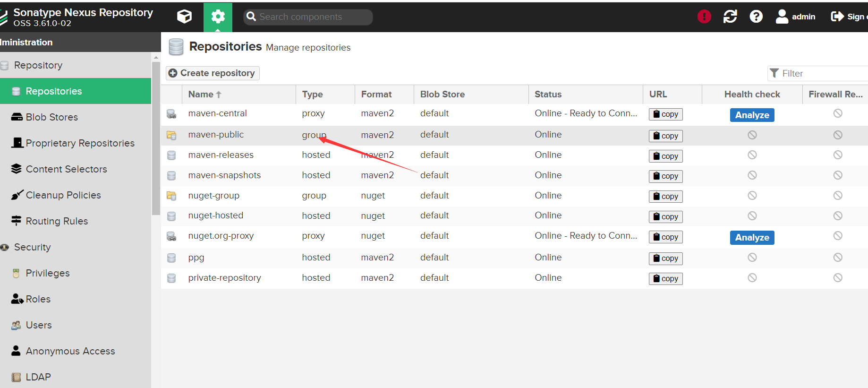
Task: Open Routing Rules in sidebar
Action: (x=76, y=221)
